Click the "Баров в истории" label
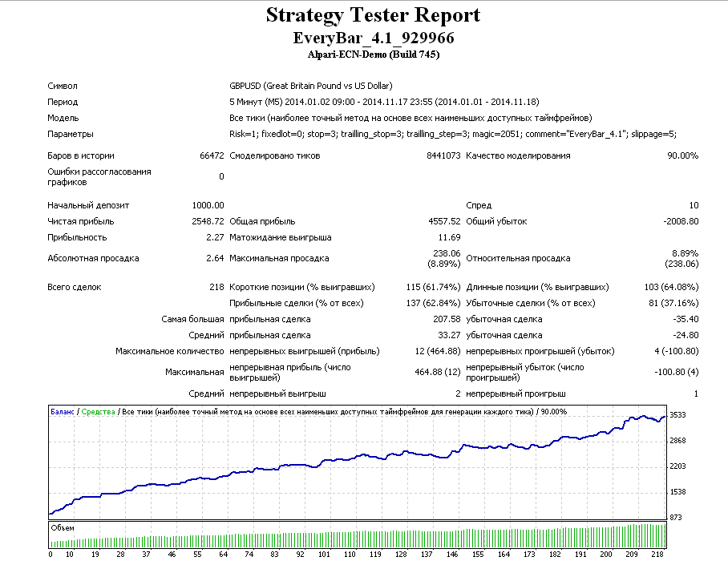Image resolution: width=728 pixels, height=565 pixels. pyautogui.click(x=81, y=155)
